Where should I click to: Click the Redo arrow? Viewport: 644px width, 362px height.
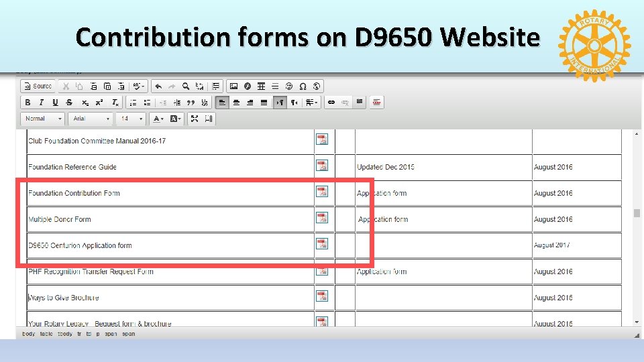pyautogui.click(x=172, y=86)
